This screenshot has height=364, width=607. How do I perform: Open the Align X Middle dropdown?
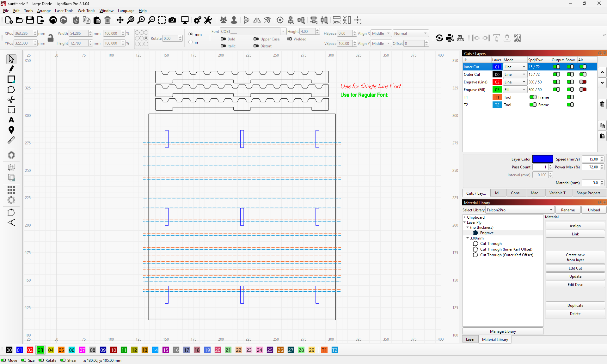pos(381,33)
